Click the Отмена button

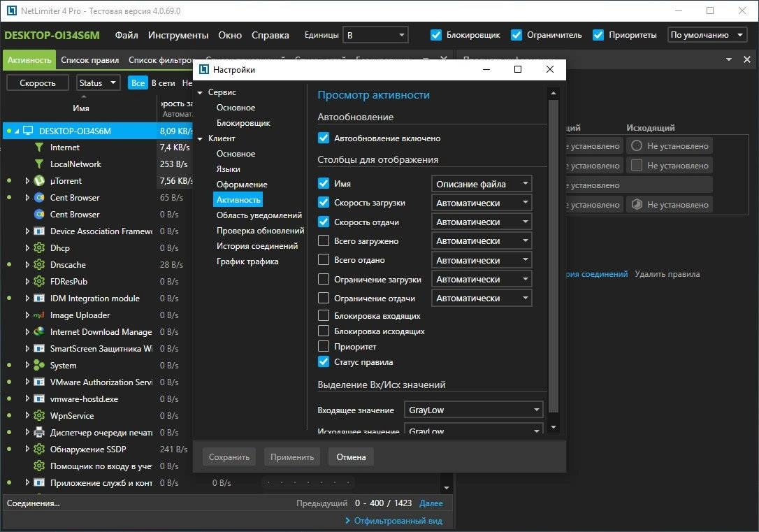tap(351, 457)
